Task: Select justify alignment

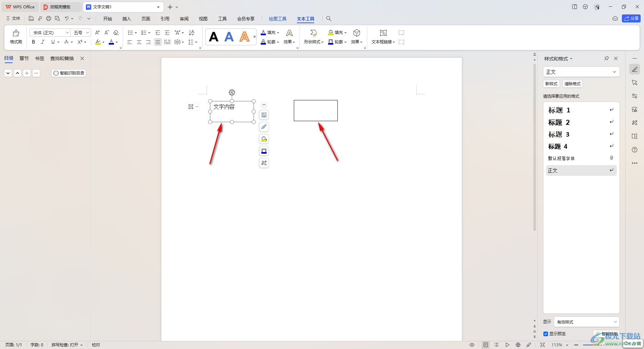Action: pos(158,42)
